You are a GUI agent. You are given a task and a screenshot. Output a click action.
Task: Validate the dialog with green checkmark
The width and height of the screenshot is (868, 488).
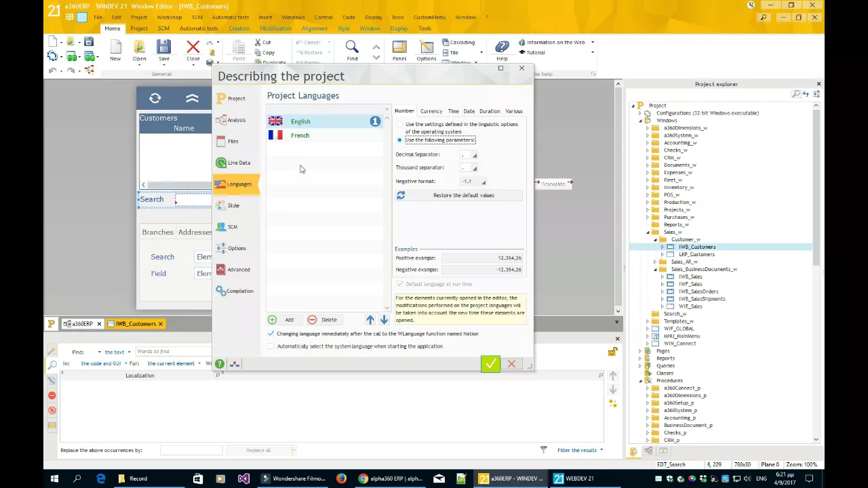click(490, 364)
